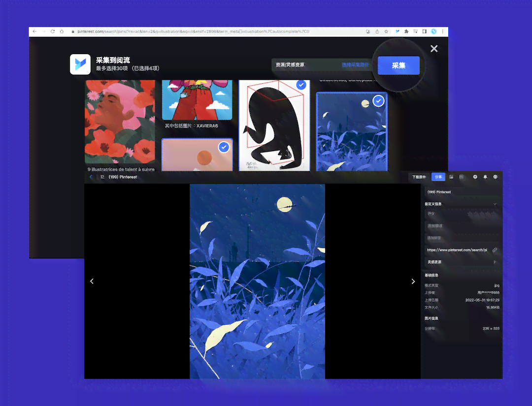Click the 9 illustratrices de talent caption

click(x=121, y=169)
